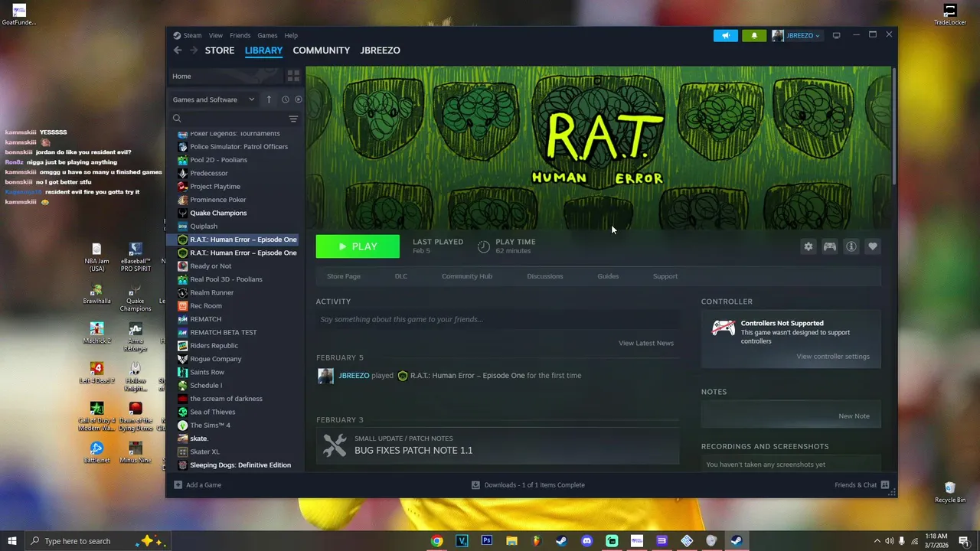980x551 pixels.
Task: Open the Games menu
Action: [x=267, y=35]
